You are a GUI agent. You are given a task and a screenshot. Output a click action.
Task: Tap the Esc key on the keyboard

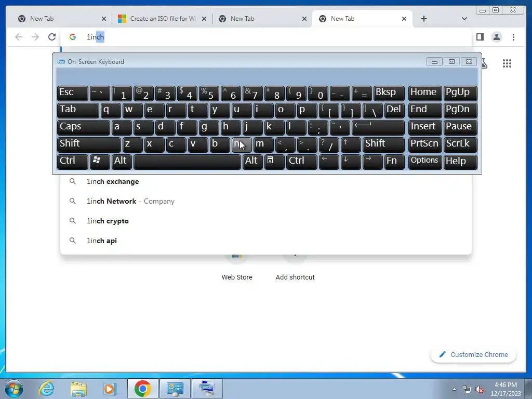[73, 93]
